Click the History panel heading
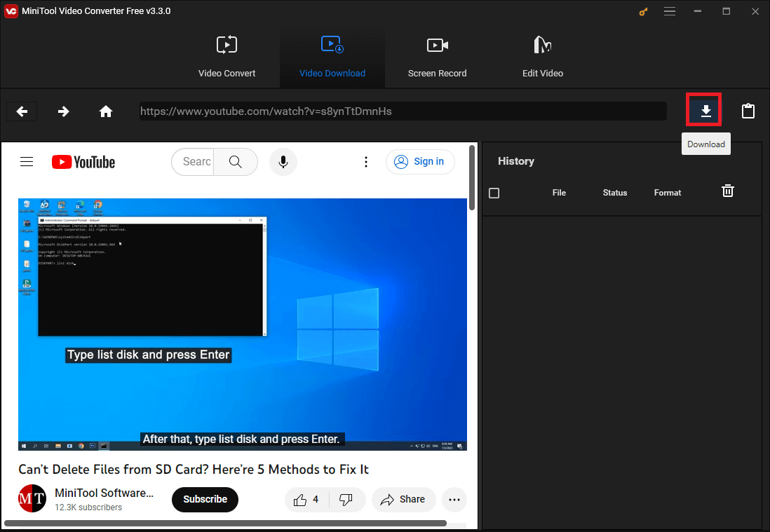770x532 pixels. (x=515, y=161)
